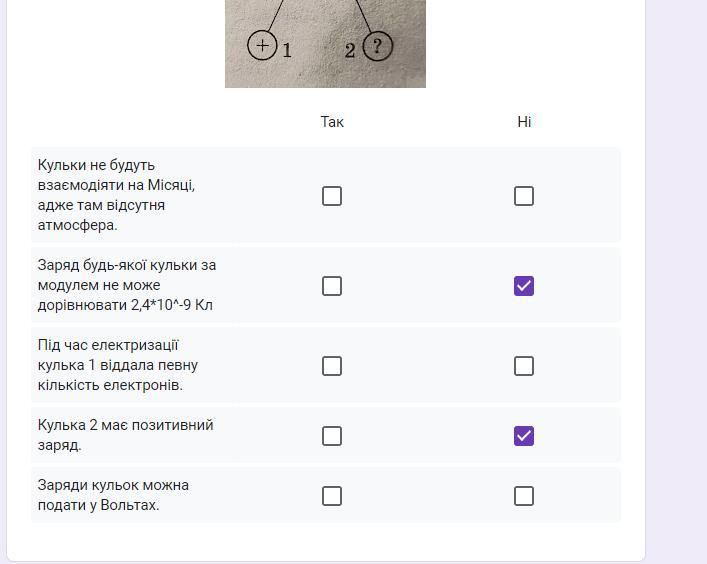
Task: Tick 'Так' for charges in Volts statement
Action: (332, 496)
